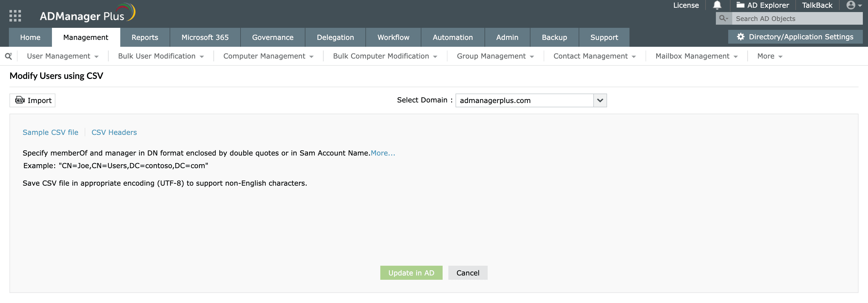Click the admanagerplus.com domain field
The height and width of the screenshot is (303, 868).
[524, 100]
